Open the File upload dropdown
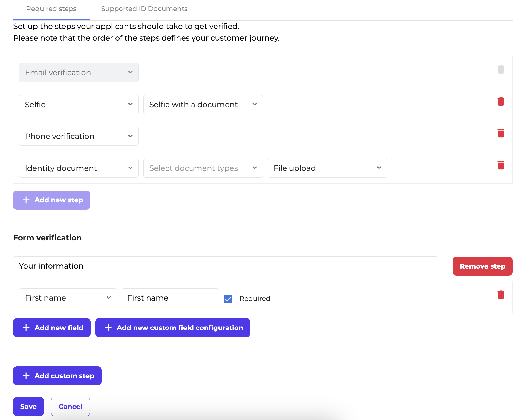The image size is (527, 420). click(327, 168)
